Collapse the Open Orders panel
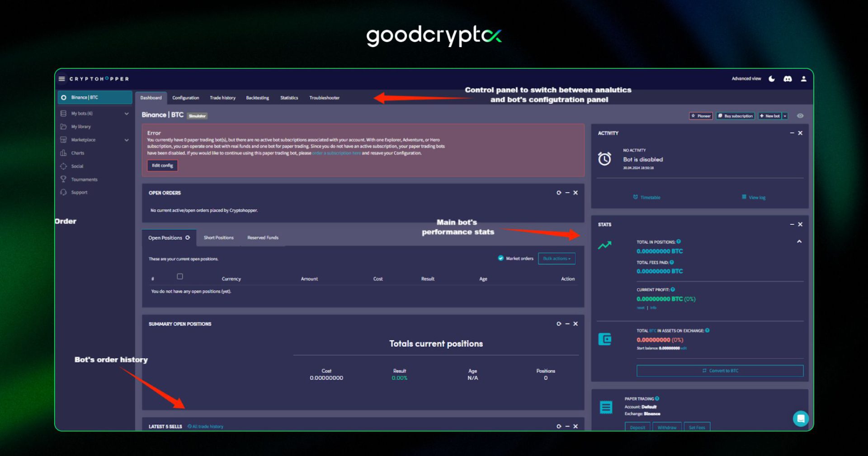This screenshot has width=868, height=456. [567, 193]
